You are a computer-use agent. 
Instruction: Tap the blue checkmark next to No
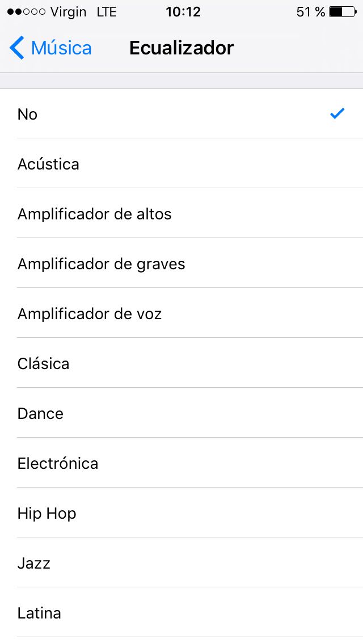(x=337, y=113)
